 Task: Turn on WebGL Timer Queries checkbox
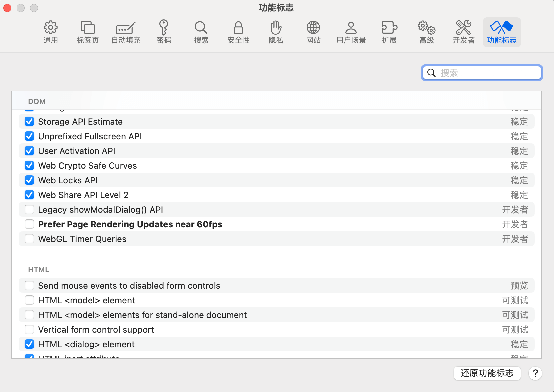click(x=29, y=239)
